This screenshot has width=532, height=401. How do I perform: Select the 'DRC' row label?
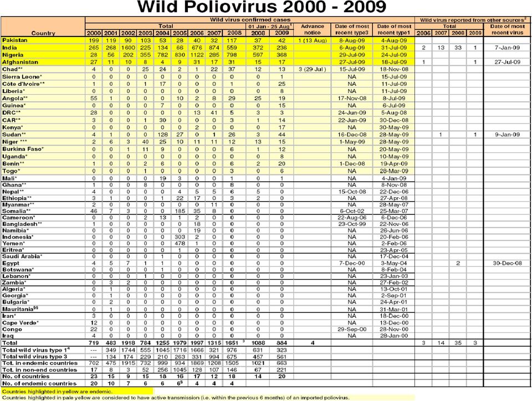click(11, 112)
